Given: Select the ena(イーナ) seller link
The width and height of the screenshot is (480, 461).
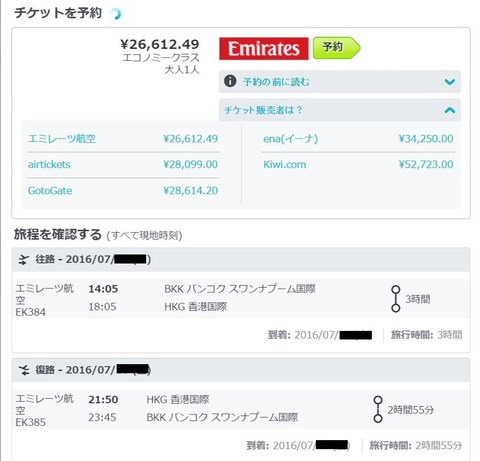Looking at the screenshot, I should coord(290,138).
